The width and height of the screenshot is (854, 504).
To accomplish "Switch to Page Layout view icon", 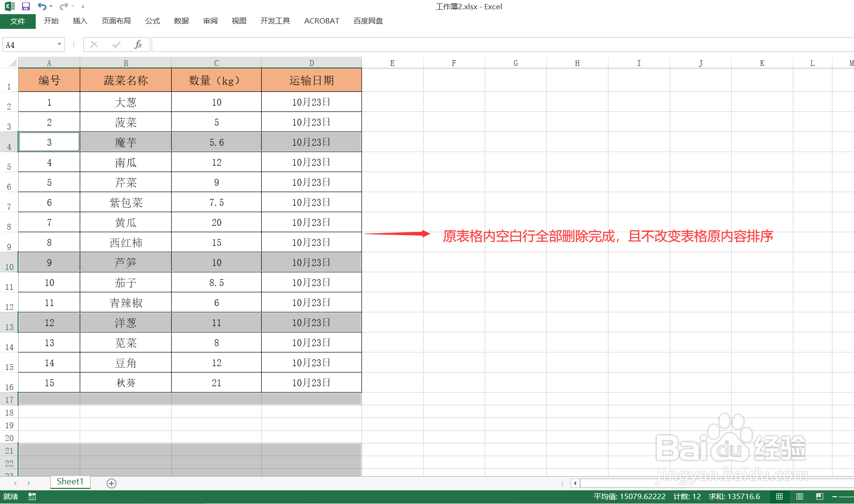I will [x=800, y=497].
